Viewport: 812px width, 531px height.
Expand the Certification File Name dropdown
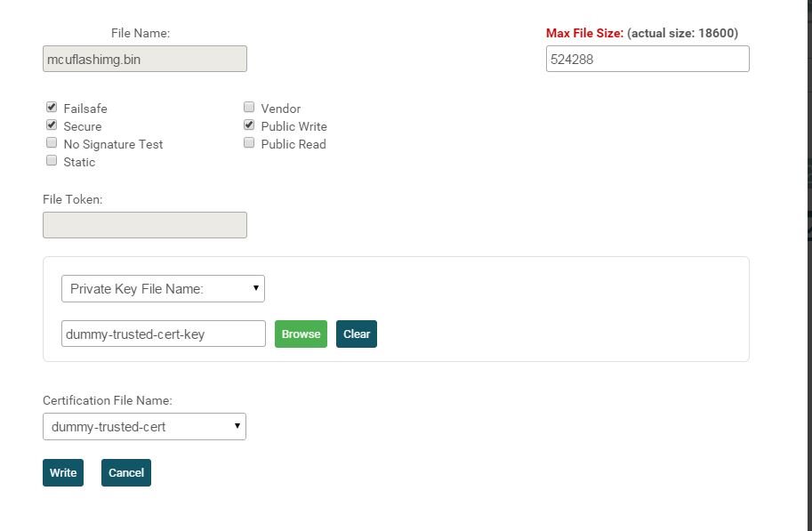(144, 427)
